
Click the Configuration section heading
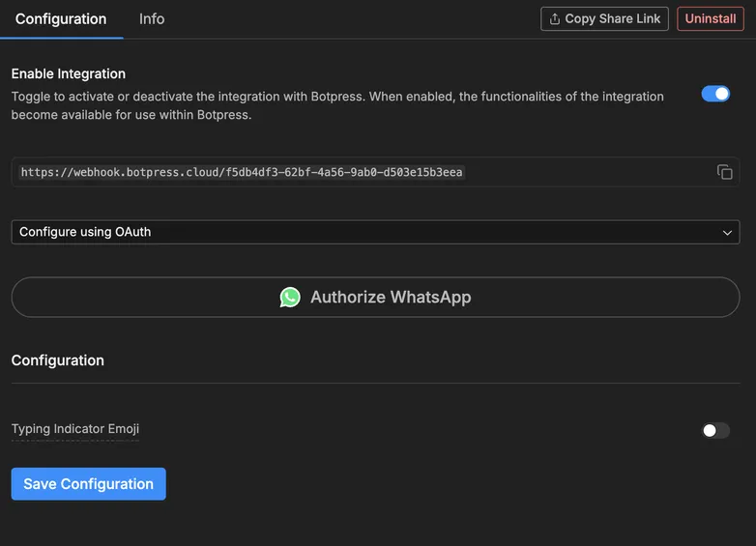point(58,360)
